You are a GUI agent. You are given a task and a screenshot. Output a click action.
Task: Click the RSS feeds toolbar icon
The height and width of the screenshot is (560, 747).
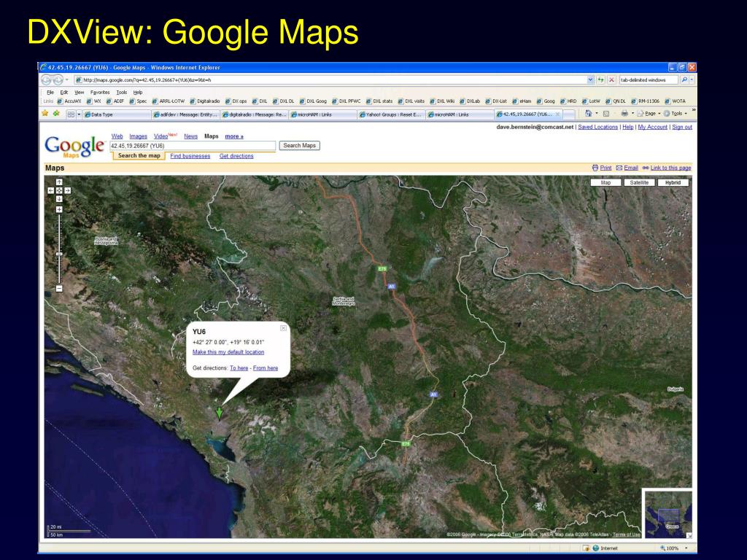pos(606,113)
